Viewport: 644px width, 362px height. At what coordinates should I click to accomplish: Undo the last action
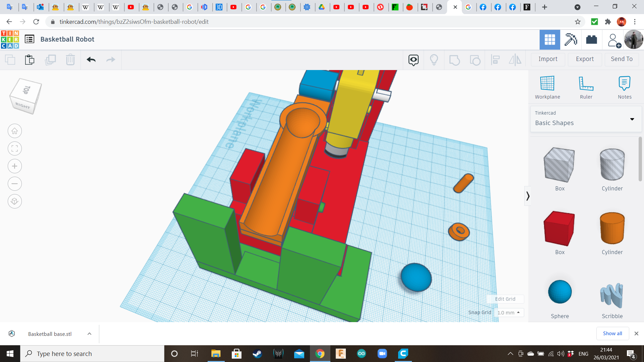pyautogui.click(x=91, y=60)
